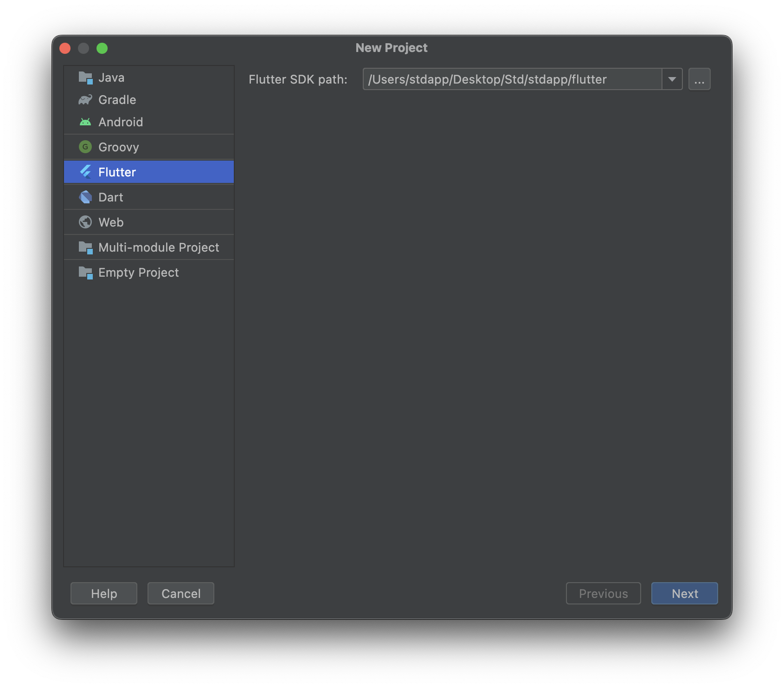Click the Java folder icon
The image size is (784, 688).
pos(86,78)
